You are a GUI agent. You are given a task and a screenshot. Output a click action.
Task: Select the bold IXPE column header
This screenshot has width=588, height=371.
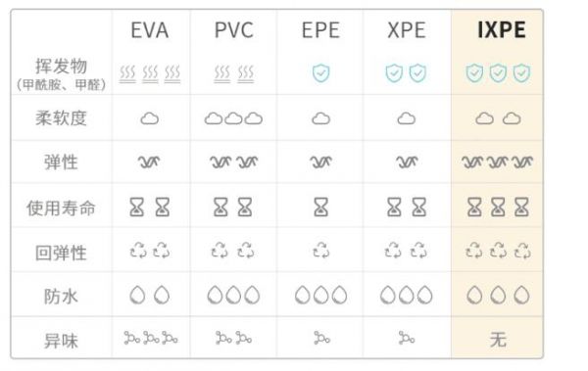(x=502, y=30)
